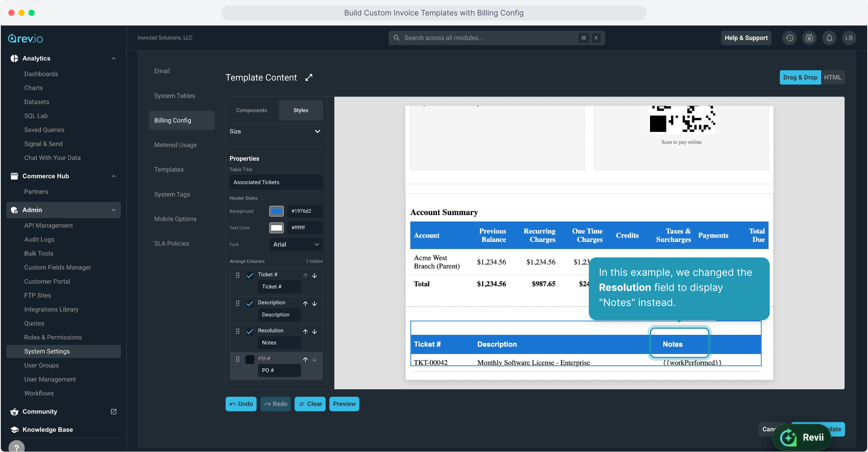This screenshot has height=452, width=868.
Task: Open Roles & Permissions
Action: click(53, 337)
